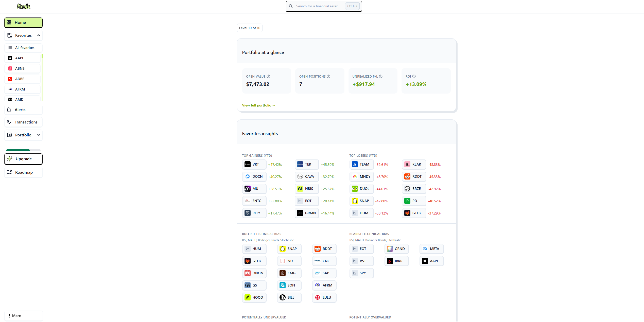This screenshot has height=322, width=644.
Task: Click the favorites list scrollbar
Action: point(42,77)
